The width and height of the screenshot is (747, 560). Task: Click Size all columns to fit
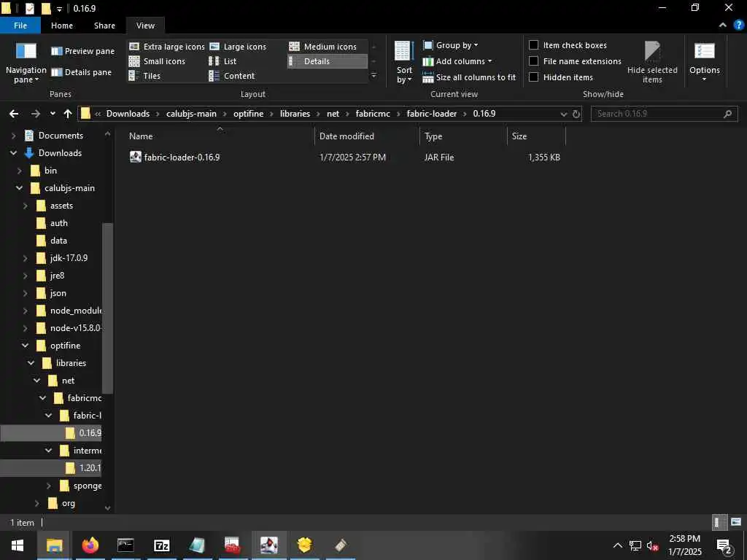469,77
